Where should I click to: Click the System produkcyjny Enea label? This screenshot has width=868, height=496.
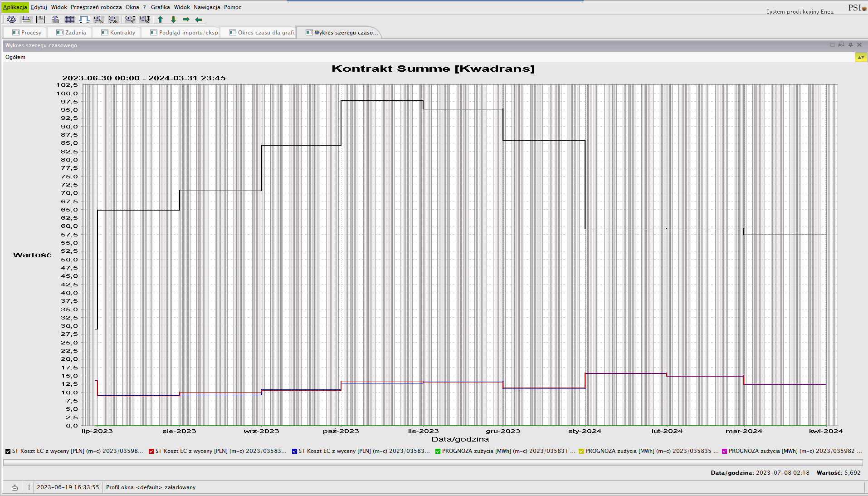point(800,12)
